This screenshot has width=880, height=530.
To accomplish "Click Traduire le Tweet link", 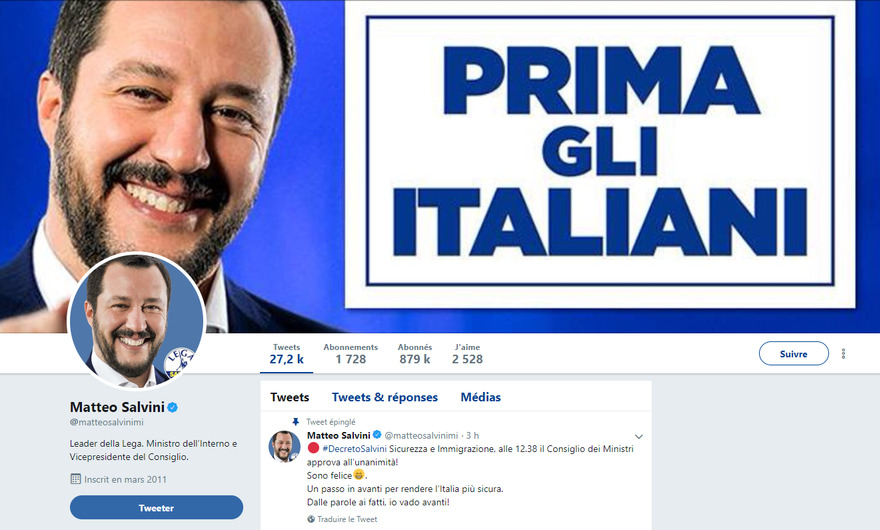I will click(347, 519).
